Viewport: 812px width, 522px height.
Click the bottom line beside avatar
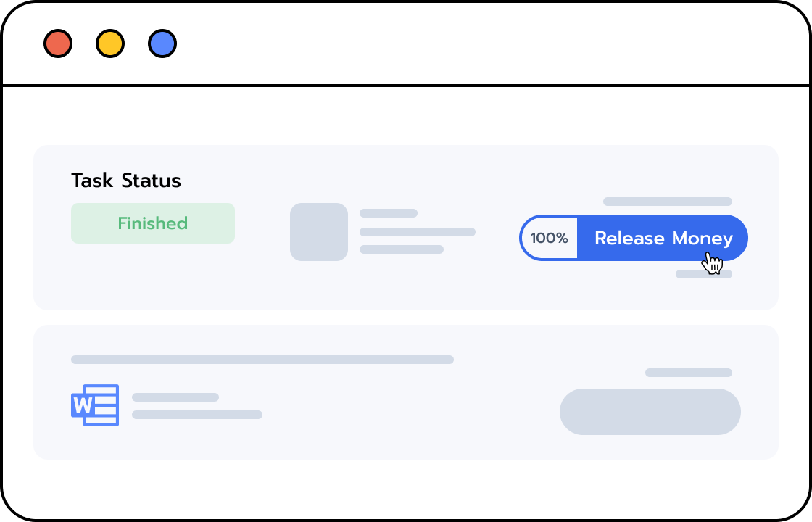(402, 249)
